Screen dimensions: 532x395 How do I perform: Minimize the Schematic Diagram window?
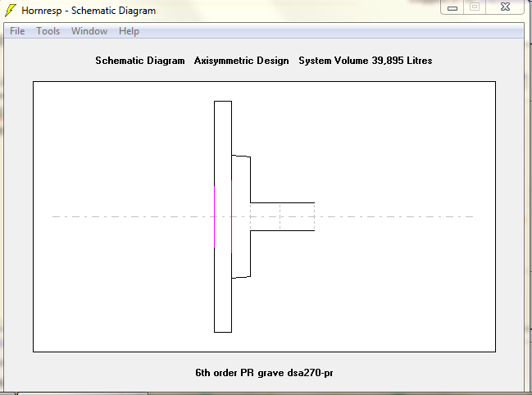452,7
